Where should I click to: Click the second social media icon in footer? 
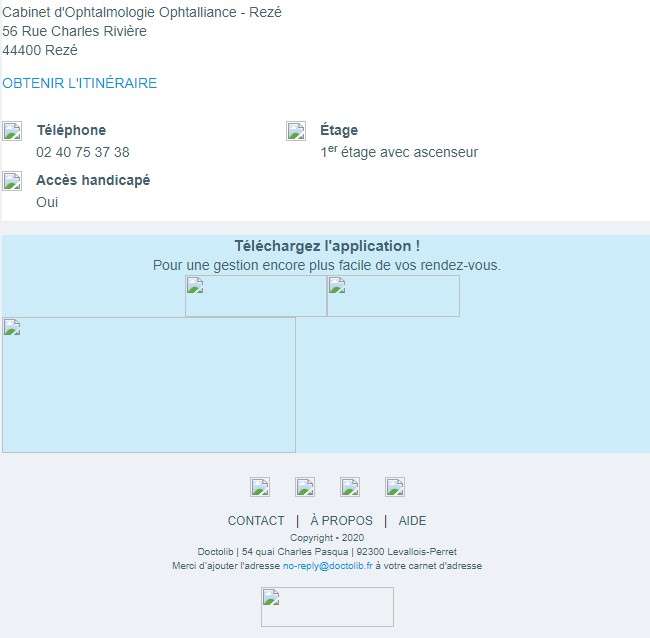305,487
